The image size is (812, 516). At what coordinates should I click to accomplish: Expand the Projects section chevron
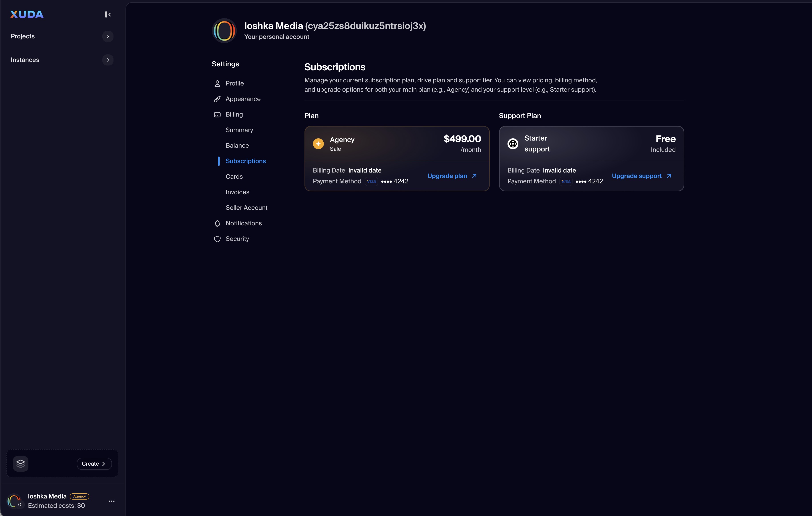pyautogui.click(x=107, y=36)
